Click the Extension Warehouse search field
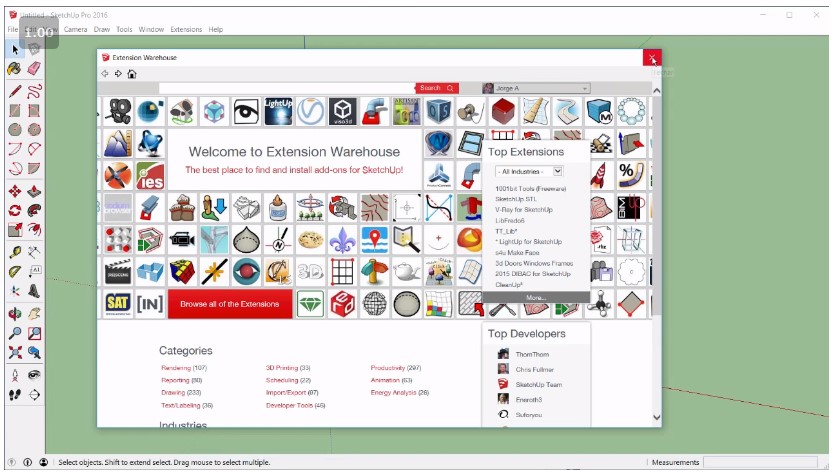The width and height of the screenshot is (837, 475). point(287,88)
